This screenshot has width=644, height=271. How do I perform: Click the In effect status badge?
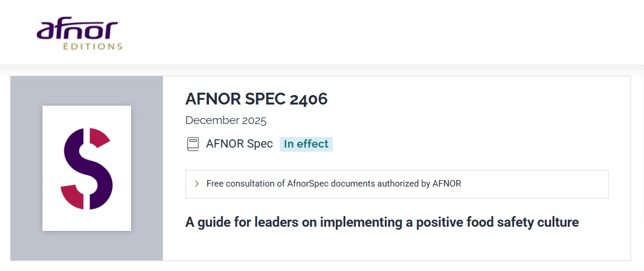(306, 144)
